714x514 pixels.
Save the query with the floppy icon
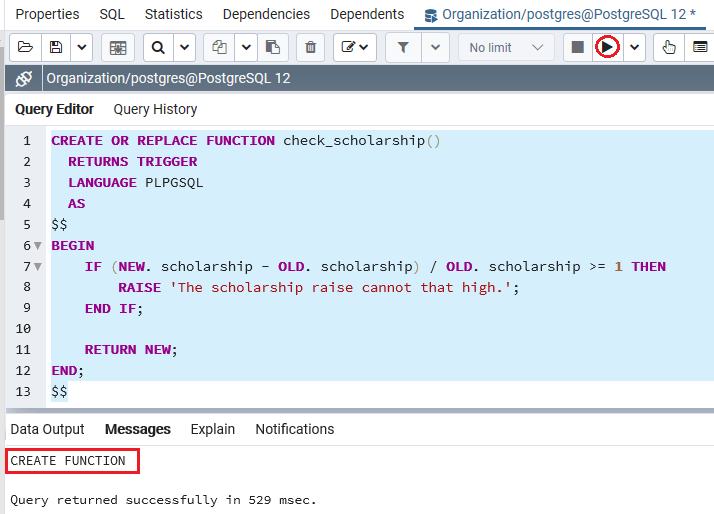click(56, 47)
